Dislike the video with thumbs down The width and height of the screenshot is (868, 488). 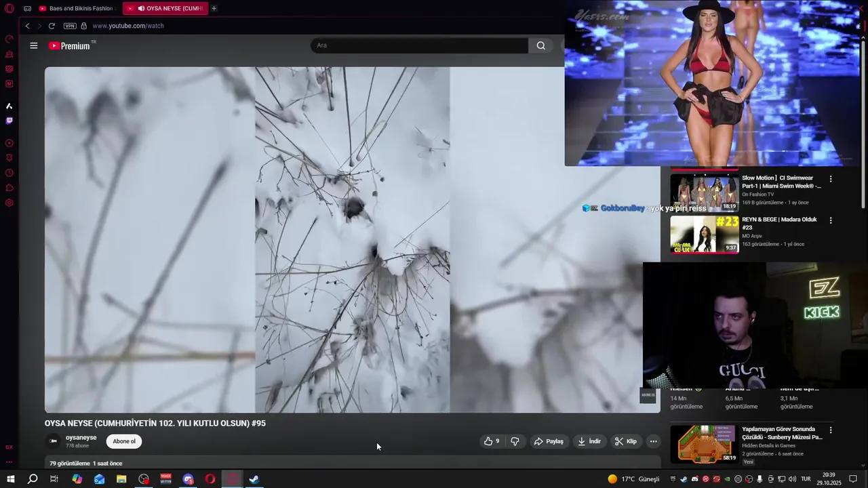(x=515, y=441)
